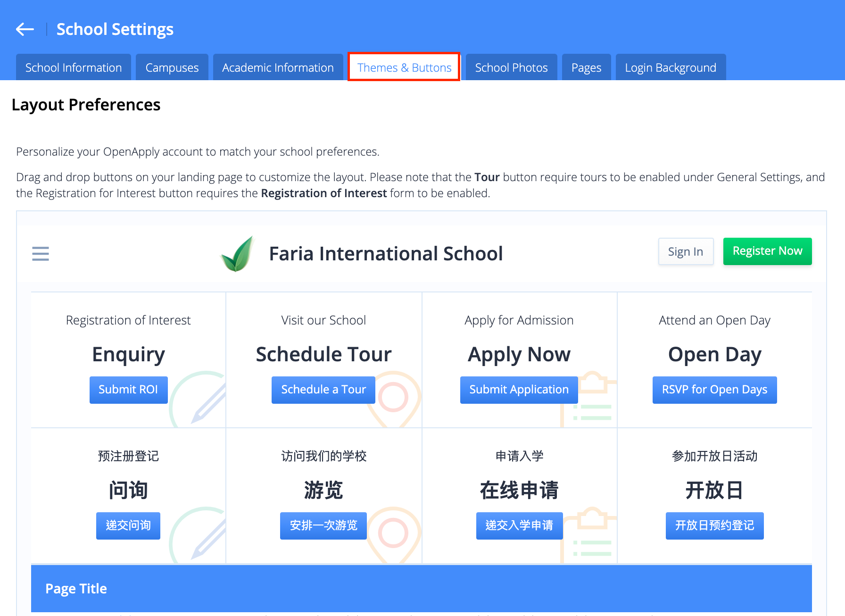
Task: Click the 访问我们的学校 card label
Action: point(323,456)
